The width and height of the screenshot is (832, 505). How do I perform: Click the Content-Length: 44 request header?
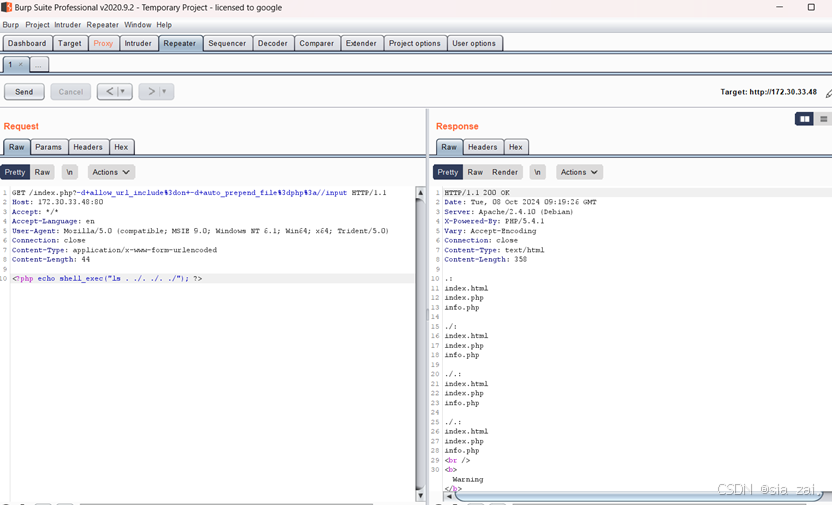pos(51,259)
